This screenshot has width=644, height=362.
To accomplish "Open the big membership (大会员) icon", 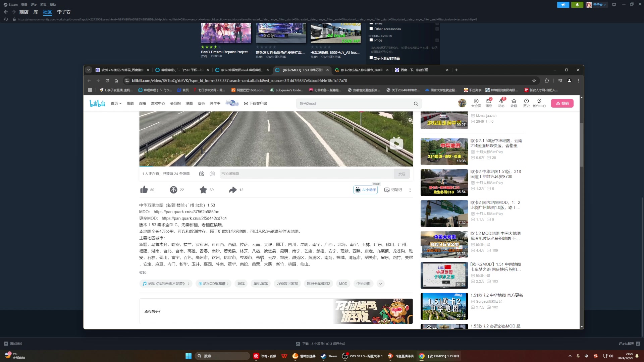I will pyautogui.click(x=476, y=103).
